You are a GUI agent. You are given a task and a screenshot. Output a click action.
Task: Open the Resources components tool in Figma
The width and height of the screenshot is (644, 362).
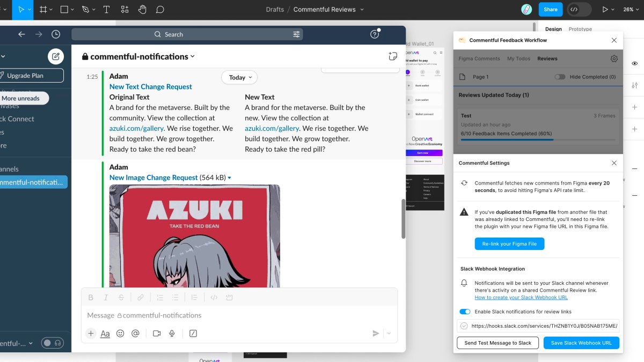[x=125, y=10]
